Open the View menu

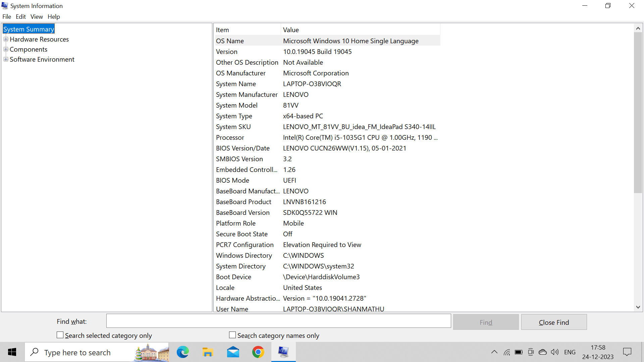(x=37, y=17)
